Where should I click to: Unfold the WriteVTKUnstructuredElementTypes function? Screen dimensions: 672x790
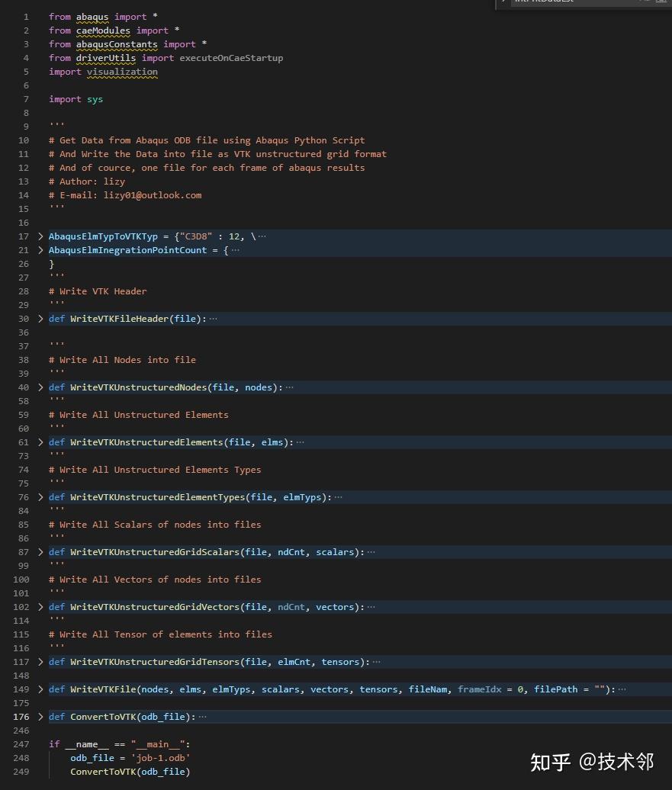[40, 497]
